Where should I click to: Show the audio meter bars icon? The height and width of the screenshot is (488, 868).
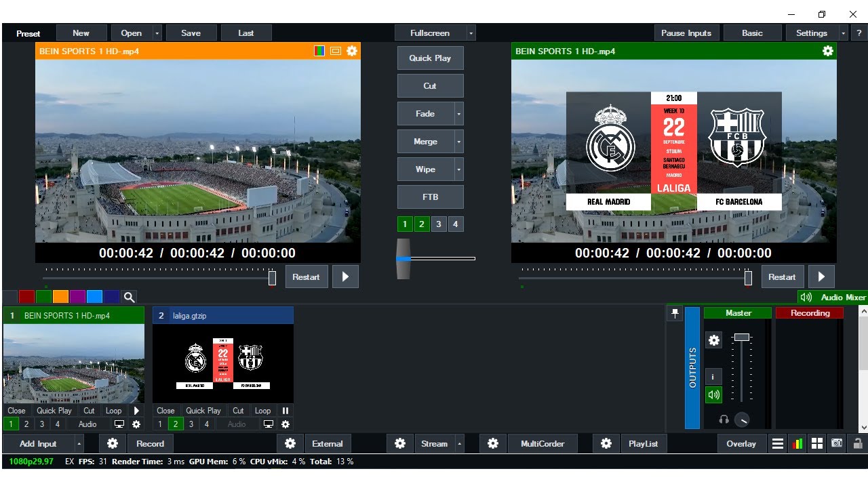[797, 444]
